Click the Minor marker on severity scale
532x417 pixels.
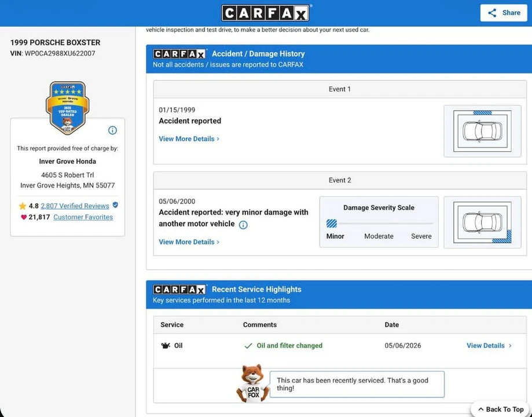pos(332,224)
